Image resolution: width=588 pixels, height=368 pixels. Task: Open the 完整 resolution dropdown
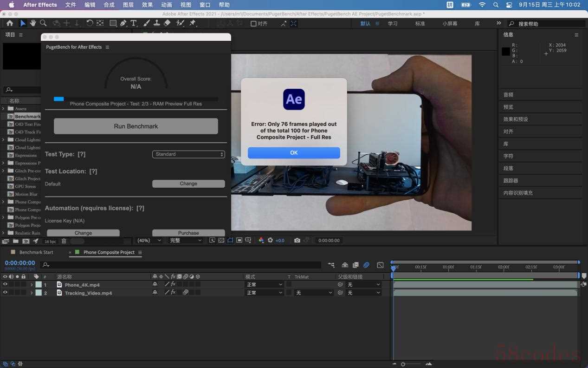(x=186, y=240)
